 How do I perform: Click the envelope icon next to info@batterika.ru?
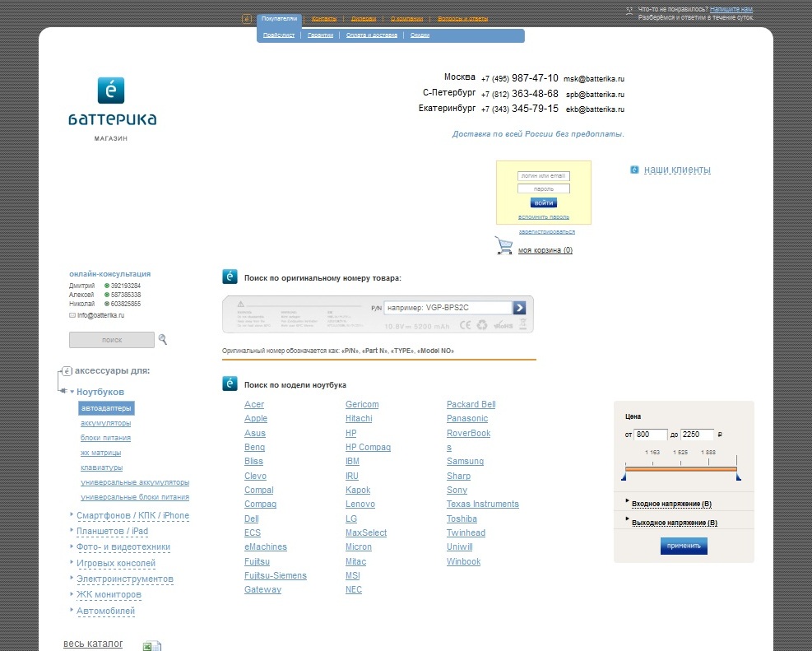coord(72,315)
